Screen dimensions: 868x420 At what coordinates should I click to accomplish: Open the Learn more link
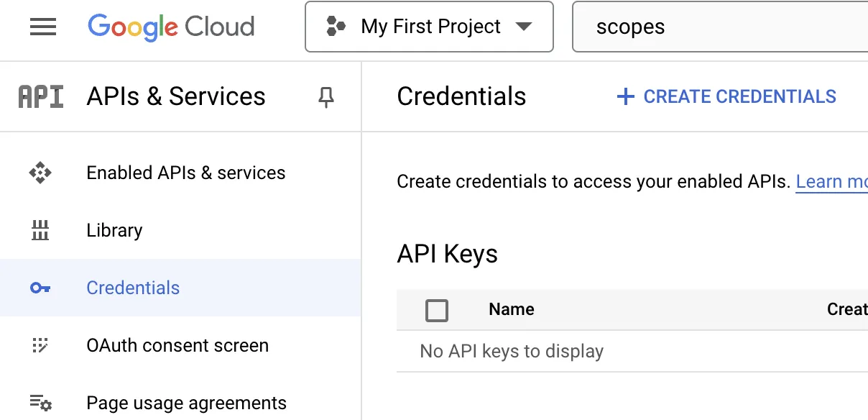832,181
